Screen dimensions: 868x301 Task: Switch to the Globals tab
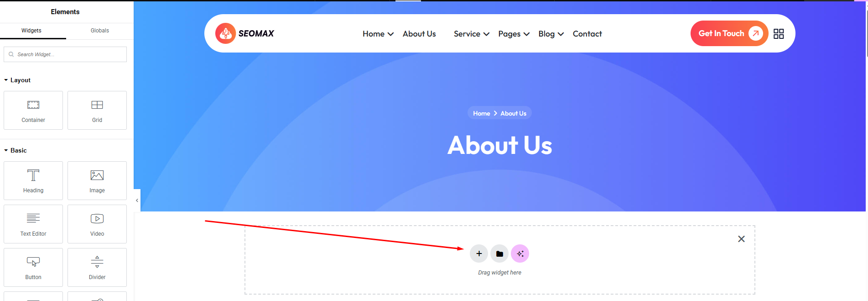coord(100,31)
